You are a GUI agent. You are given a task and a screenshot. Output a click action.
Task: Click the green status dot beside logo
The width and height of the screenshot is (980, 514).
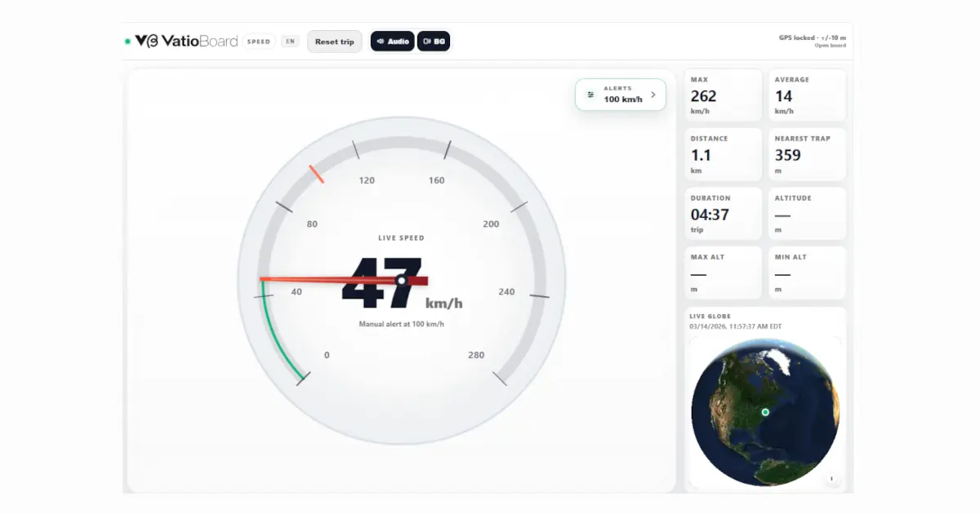(127, 42)
